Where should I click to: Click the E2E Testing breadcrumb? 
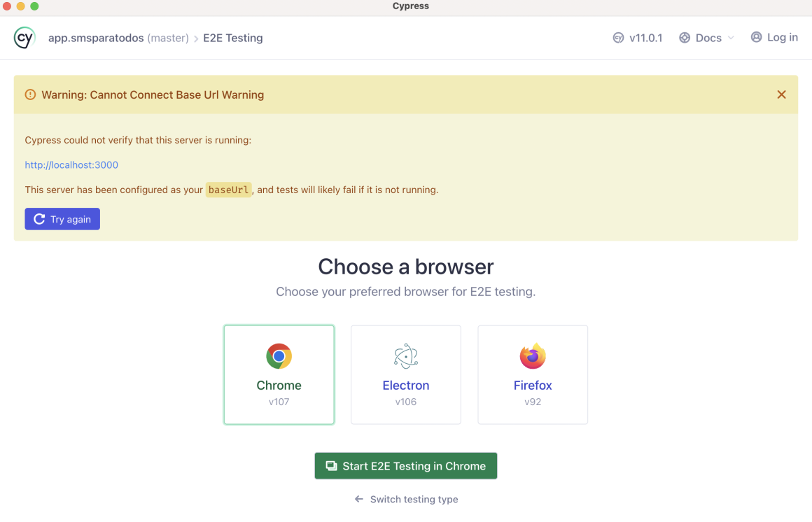[233, 38]
